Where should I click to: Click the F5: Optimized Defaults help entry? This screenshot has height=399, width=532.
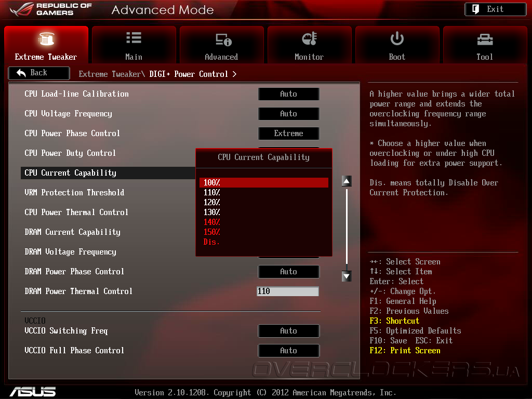pyautogui.click(x=415, y=331)
